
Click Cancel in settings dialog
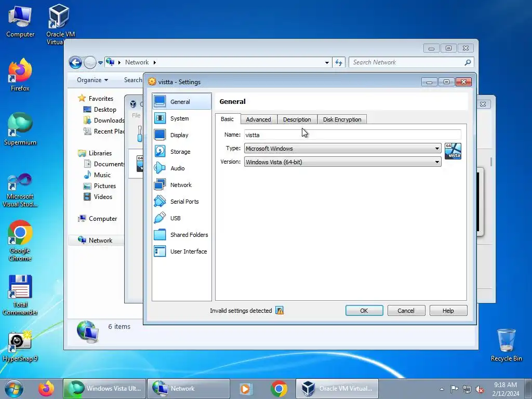(x=406, y=311)
